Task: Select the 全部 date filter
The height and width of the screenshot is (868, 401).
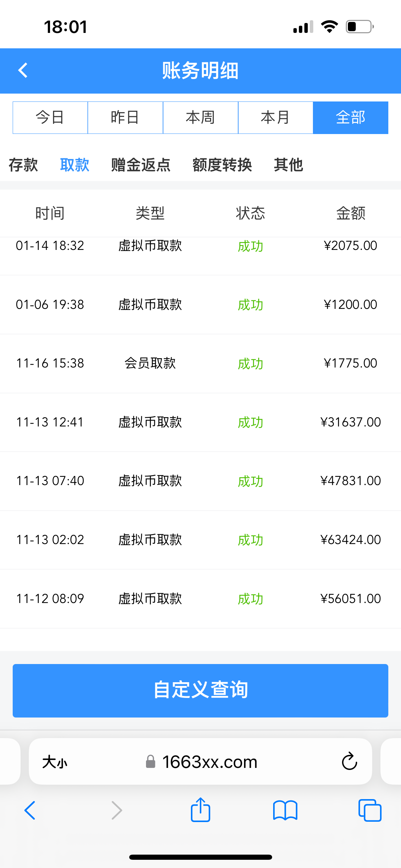Action: pyautogui.click(x=351, y=118)
